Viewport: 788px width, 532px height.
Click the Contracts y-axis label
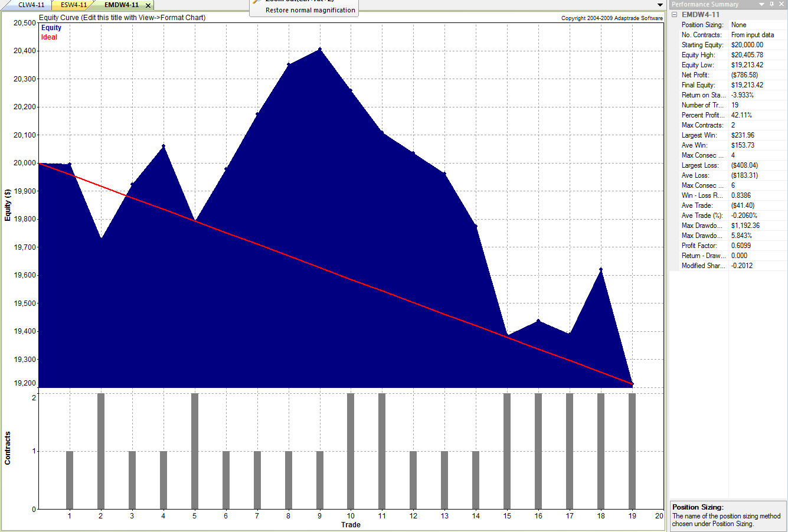pos(8,448)
